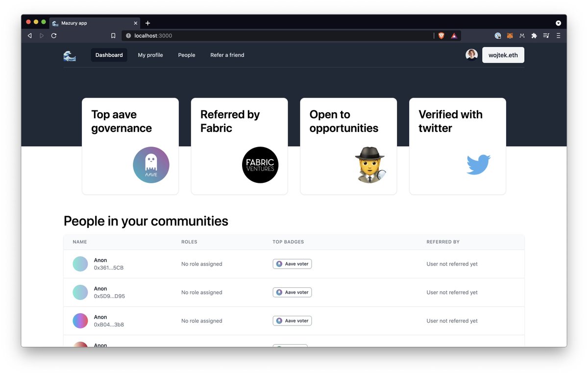588x375 pixels.
Task: Click 'User not referred yet' in 0xB04...3b8 row
Action: (x=452, y=321)
